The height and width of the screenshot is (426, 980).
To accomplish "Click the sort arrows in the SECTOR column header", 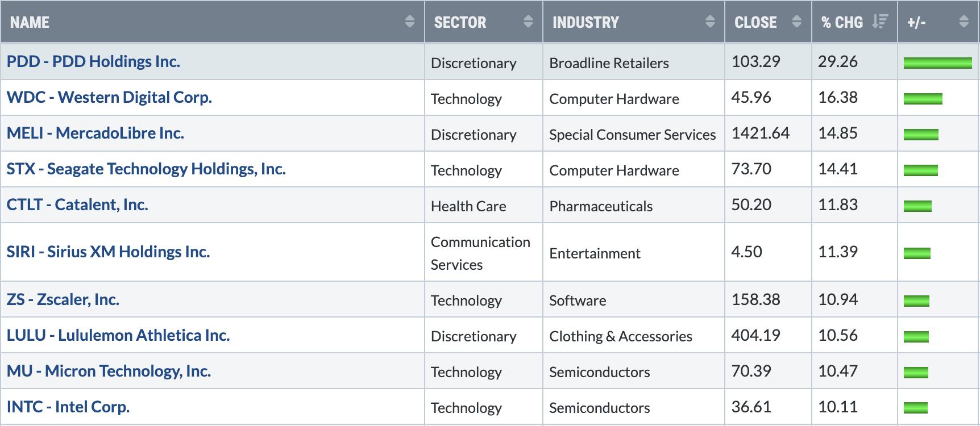I will point(528,22).
